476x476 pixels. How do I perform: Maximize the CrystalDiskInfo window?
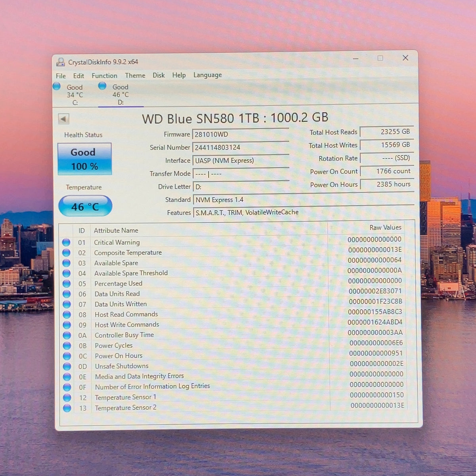tap(380, 58)
